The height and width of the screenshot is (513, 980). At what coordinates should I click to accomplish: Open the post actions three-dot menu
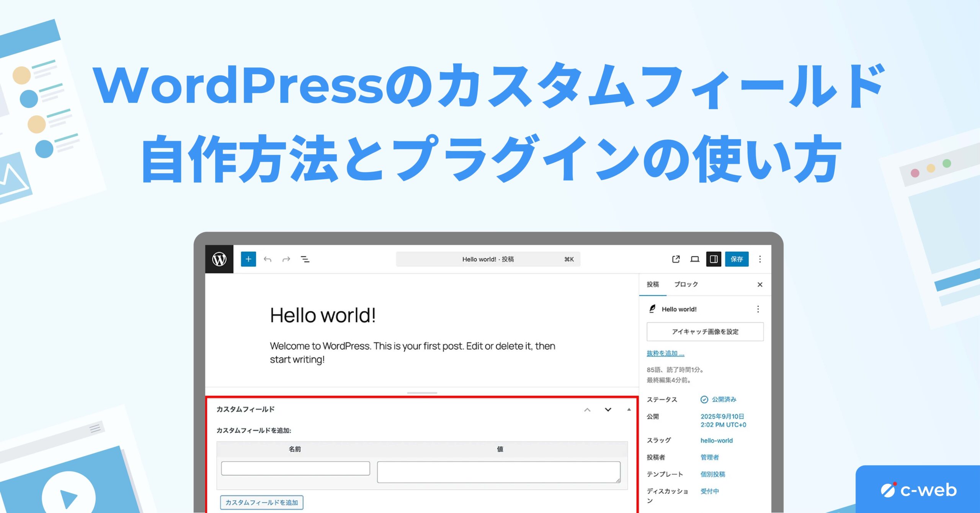coord(758,309)
